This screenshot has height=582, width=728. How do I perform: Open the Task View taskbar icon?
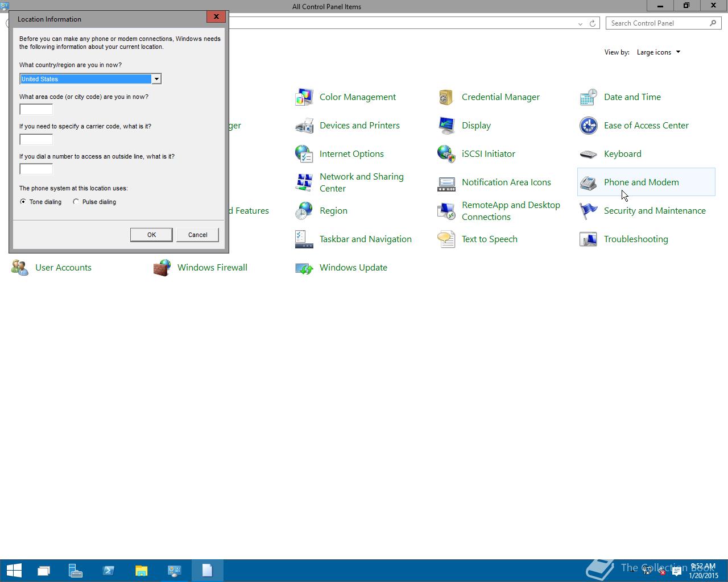pyautogui.click(x=43, y=570)
